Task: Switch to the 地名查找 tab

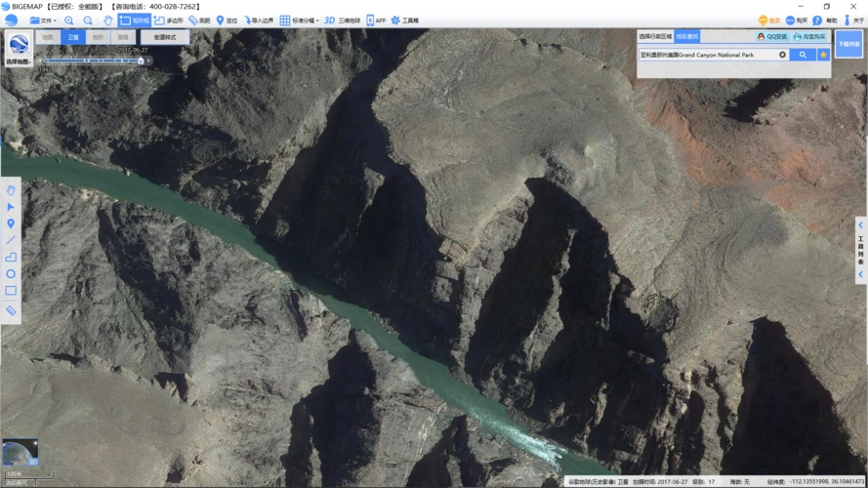Action: (x=687, y=37)
